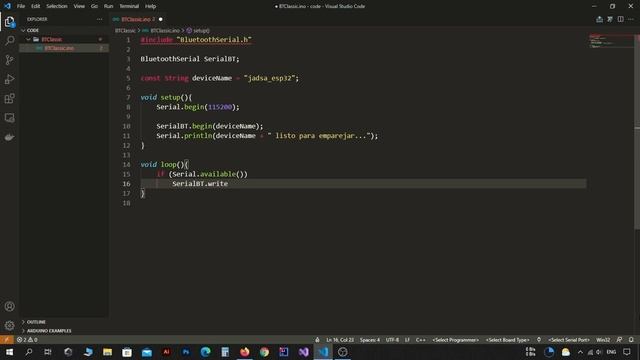Change LF end of line sequence

[407, 340]
